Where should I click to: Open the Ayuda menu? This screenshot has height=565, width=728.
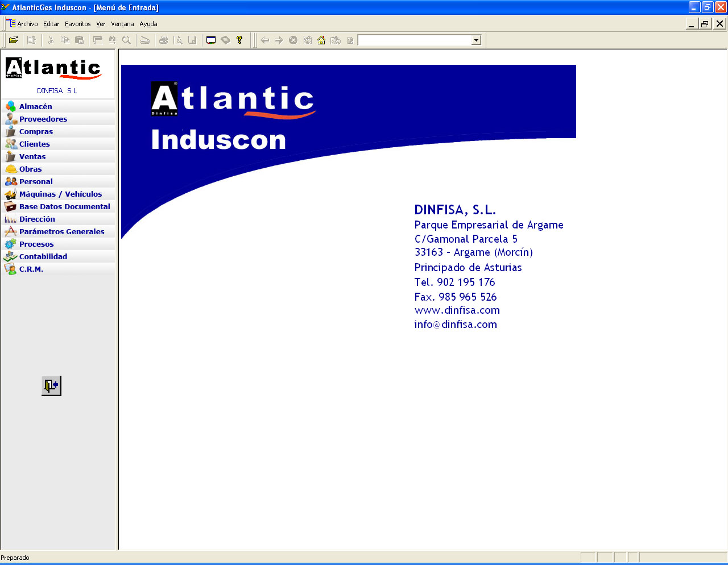(x=148, y=24)
